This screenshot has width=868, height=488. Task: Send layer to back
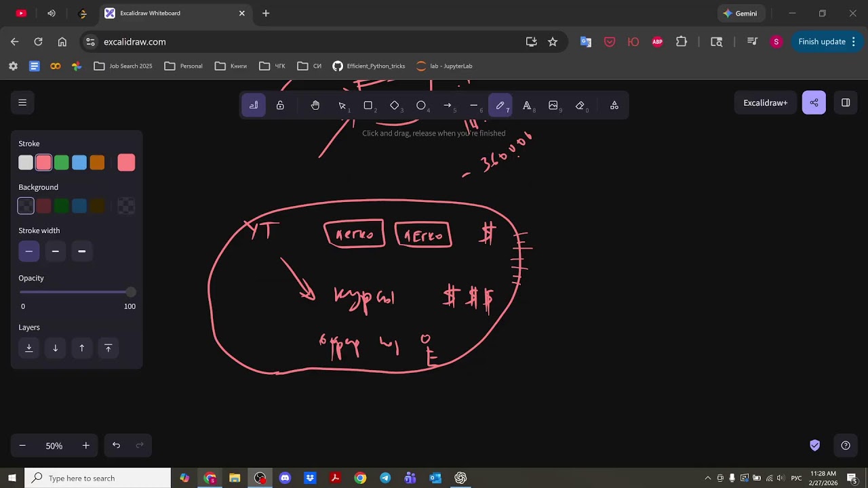pyautogui.click(x=28, y=348)
